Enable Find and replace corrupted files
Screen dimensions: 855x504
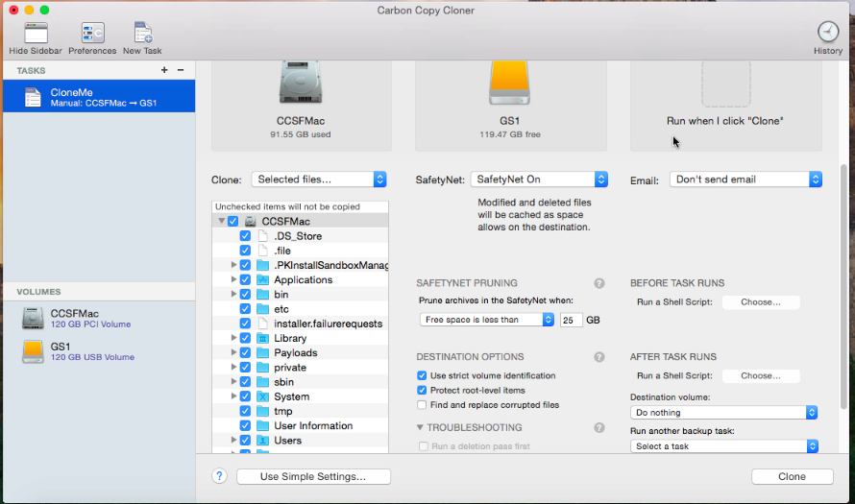[x=422, y=405]
